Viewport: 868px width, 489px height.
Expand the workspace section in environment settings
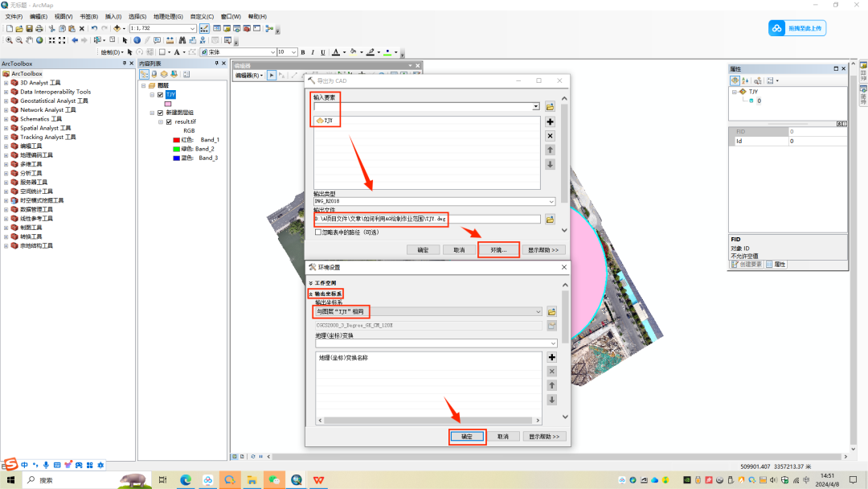311,283
